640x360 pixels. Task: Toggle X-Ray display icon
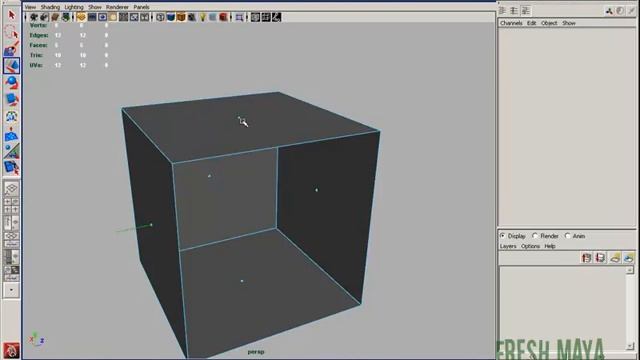click(x=256, y=17)
